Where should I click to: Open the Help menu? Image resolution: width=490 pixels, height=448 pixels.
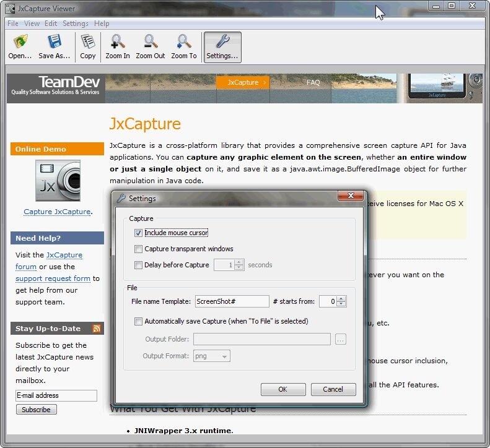[102, 24]
